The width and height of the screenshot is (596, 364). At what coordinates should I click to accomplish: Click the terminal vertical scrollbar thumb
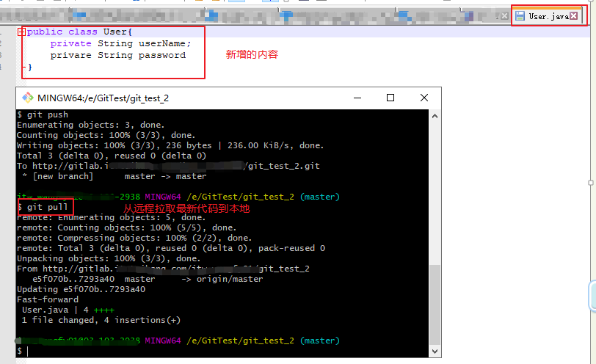435,305
